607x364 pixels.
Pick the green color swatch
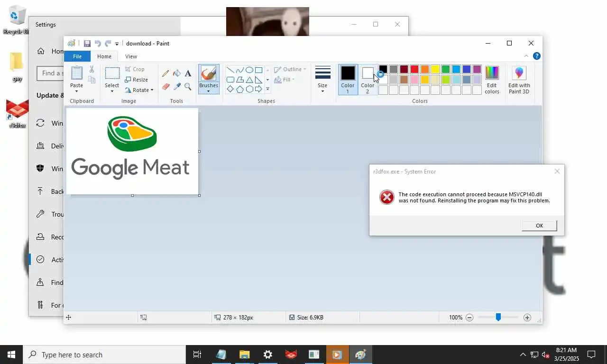446,70
